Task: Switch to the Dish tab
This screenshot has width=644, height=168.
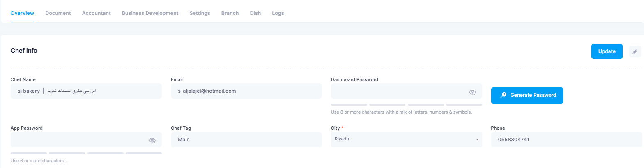Action: point(255,13)
